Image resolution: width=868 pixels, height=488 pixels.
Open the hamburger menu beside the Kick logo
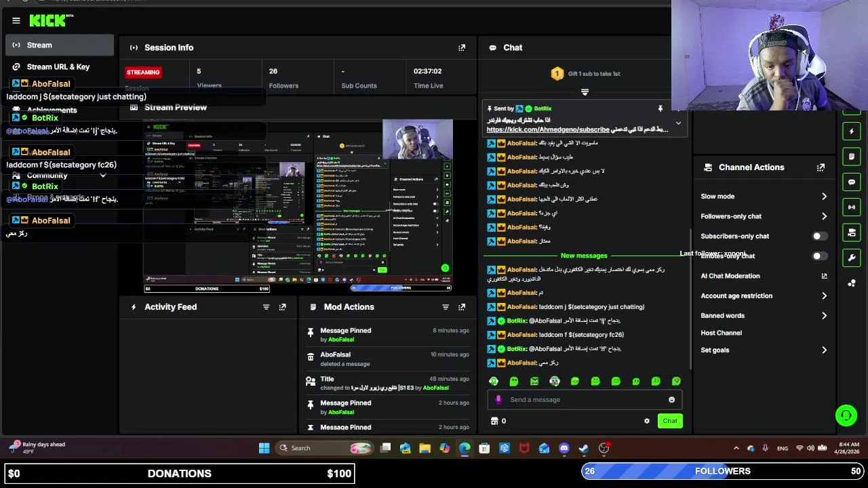(x=16, y=20)
